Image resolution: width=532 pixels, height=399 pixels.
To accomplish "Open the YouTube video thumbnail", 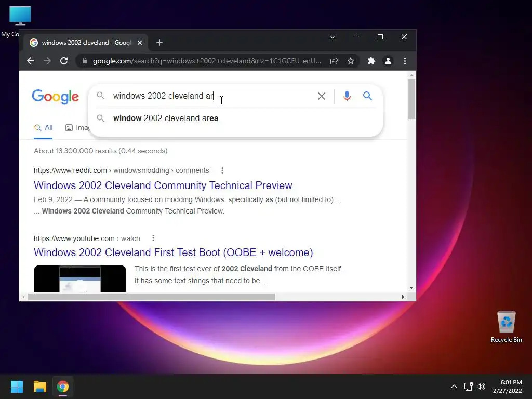I will coord(79,278).
